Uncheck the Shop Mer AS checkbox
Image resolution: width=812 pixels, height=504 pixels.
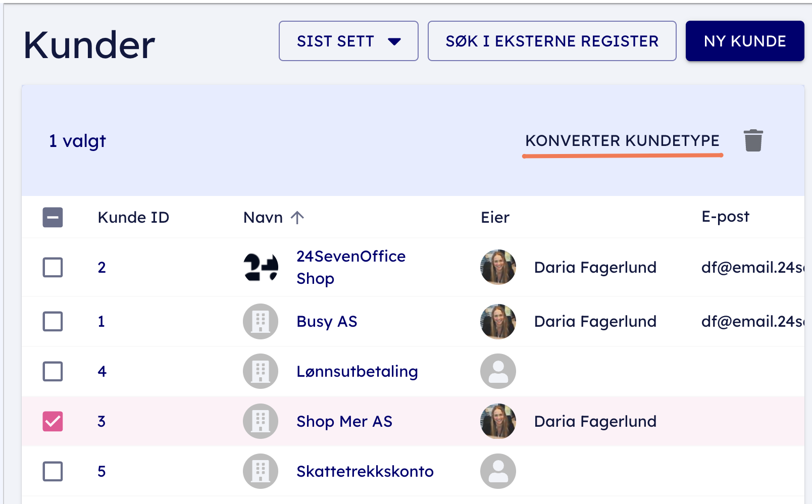pos(53,421)
